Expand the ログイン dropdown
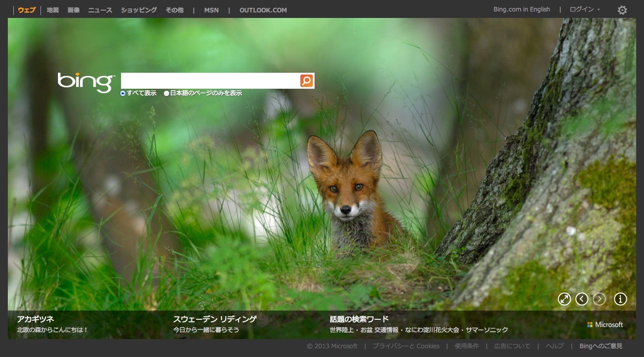Image resolution: width=644 pixels, height=357 pixels. click(x=585, y=10)
